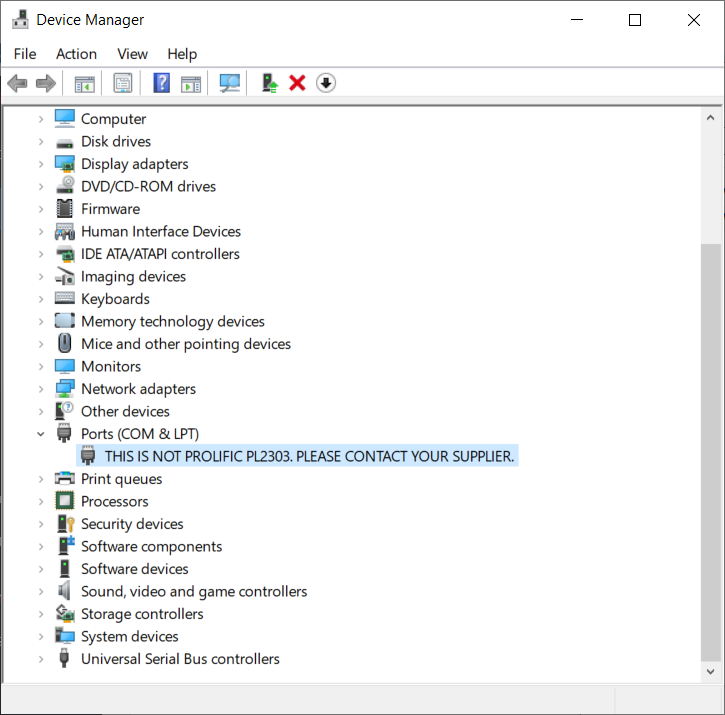Select Sound, video and game controllers
This screenshot has height=715, width=725.
194,591
